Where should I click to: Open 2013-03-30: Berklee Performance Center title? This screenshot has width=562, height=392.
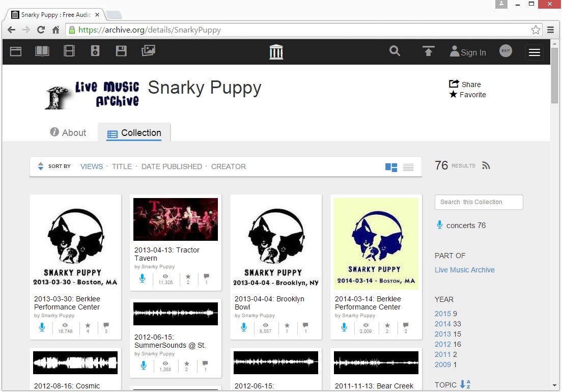pyautogui.click(x=67, y=303)
